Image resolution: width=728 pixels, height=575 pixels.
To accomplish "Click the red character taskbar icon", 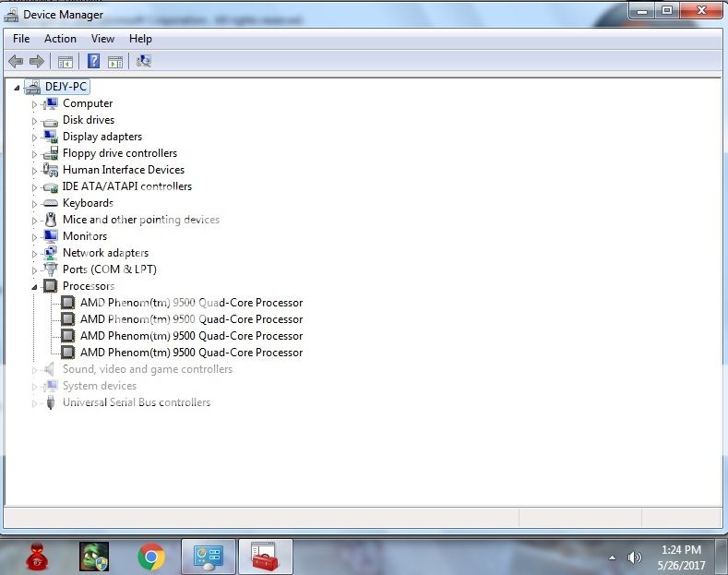I will tap(38, 556).
